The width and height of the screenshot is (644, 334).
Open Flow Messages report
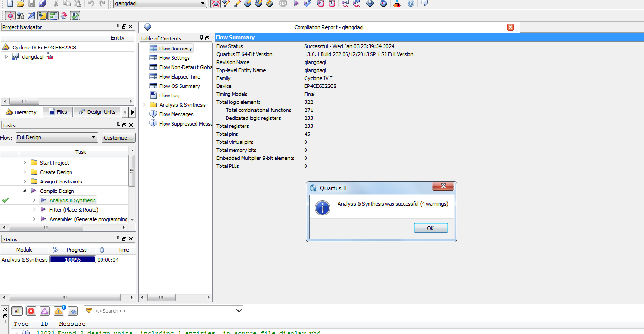[x=176, y=114]
